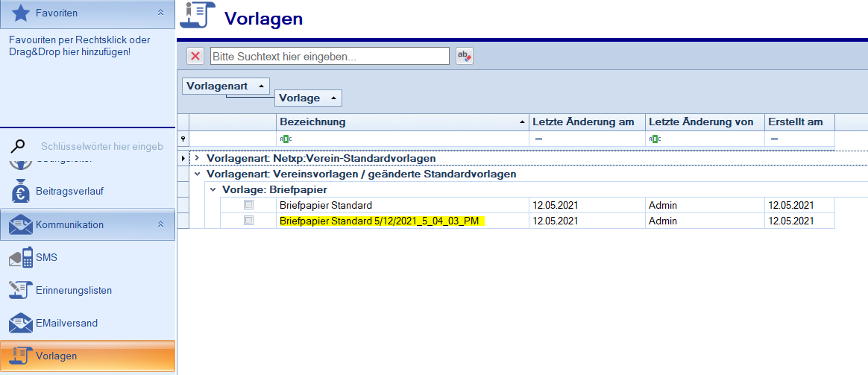This screenshot has height=375, width=868.
Task: Click the row indicator arrow beside Netxp group
Action: pos(183,158)
